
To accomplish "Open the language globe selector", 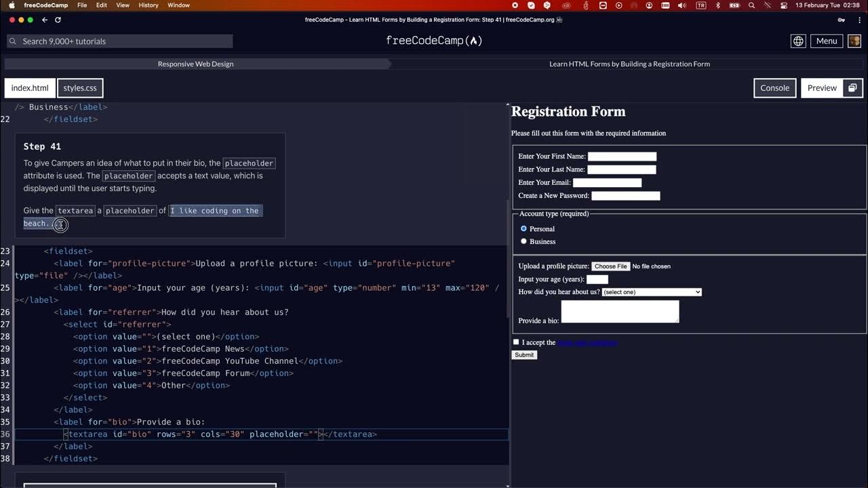I will point(798,41).
